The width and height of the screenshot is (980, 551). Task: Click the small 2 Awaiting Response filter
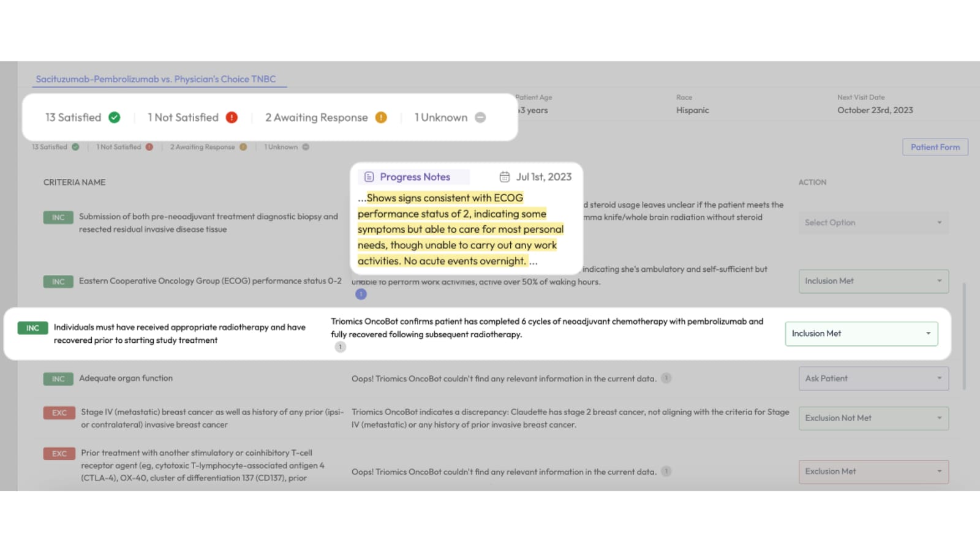click(x=203, y=147)
